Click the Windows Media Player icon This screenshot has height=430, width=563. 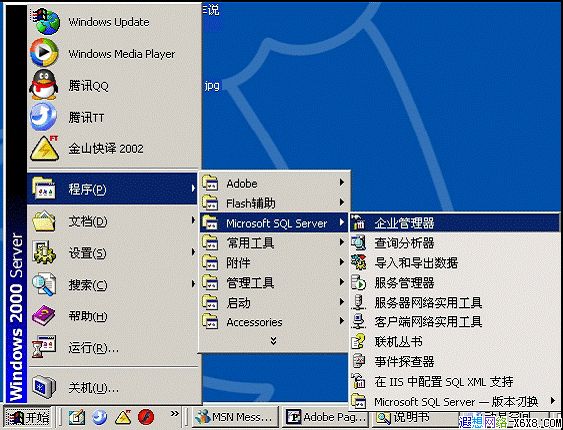[x=45, y=53]
